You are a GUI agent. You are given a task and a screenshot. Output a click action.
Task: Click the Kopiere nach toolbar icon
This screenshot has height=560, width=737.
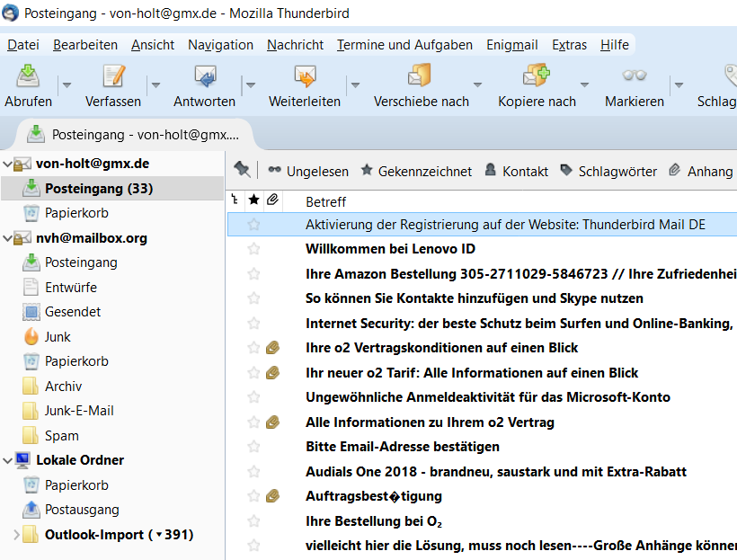coord(537,76)
